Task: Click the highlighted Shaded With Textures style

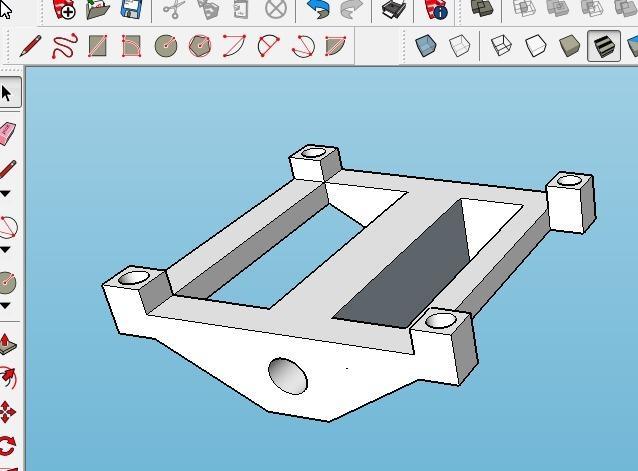Action: 604,46
